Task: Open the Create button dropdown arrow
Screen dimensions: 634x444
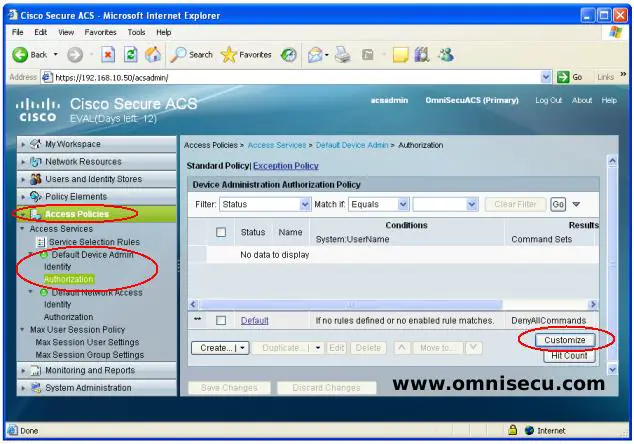Action: pos(243,348)
